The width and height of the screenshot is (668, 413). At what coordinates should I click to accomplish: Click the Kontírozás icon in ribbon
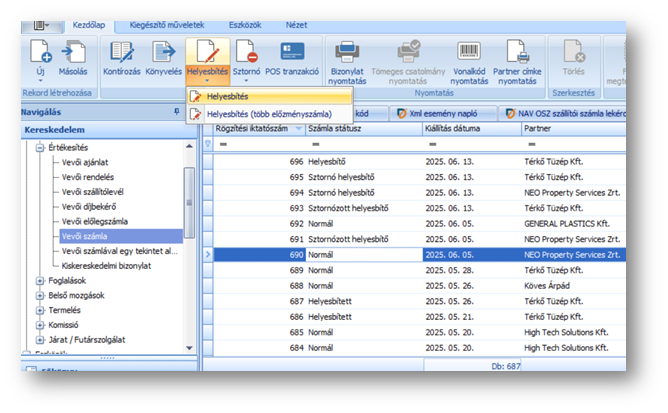(x=123, y=52)
